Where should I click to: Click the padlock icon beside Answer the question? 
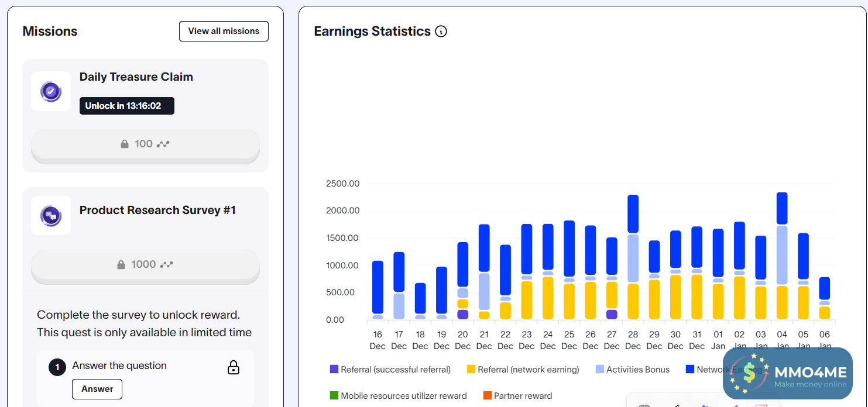[x=233, y=367]
